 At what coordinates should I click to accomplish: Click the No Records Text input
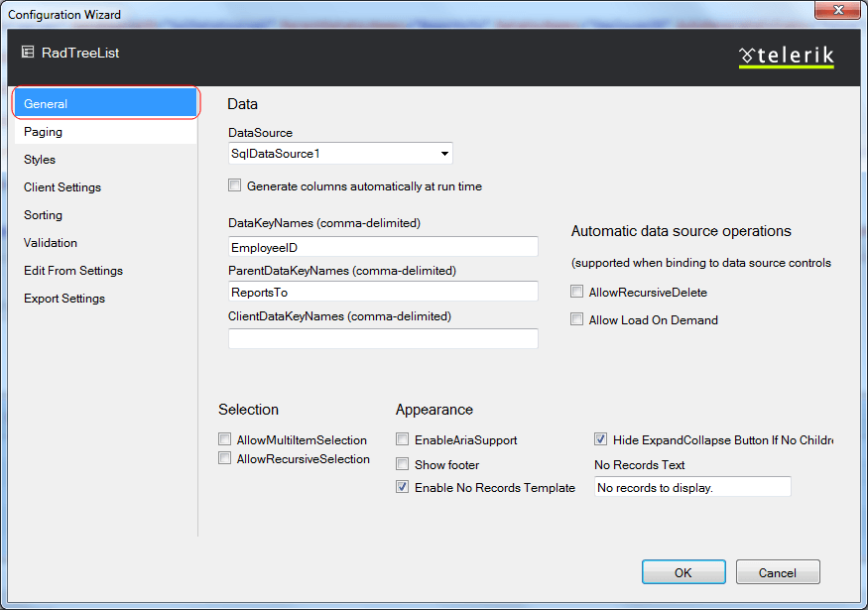[692, 487]
